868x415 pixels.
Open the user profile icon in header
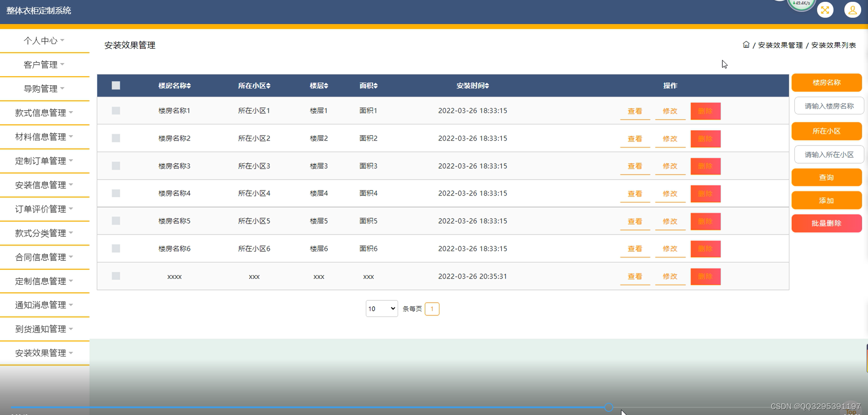click(x=853, y=10)
